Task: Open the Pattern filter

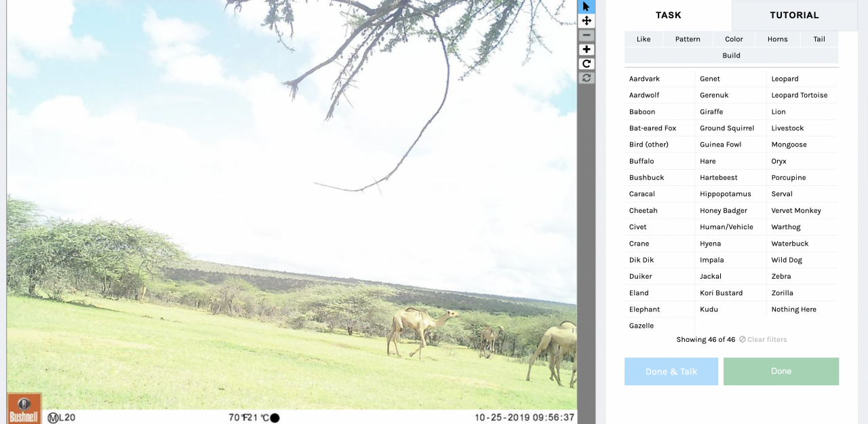Action: pyautogui.click(x=688, y=39)
